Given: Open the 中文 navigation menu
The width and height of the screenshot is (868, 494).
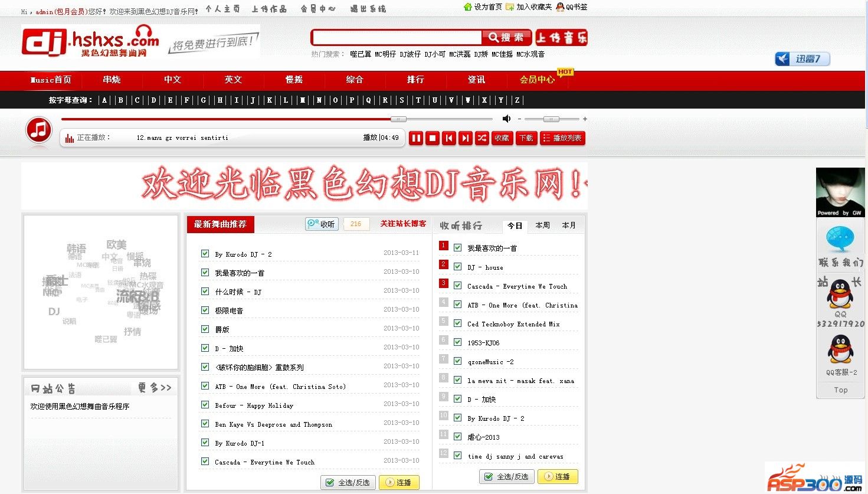Looking at the screenshot, I should click(x=172, y=80).
